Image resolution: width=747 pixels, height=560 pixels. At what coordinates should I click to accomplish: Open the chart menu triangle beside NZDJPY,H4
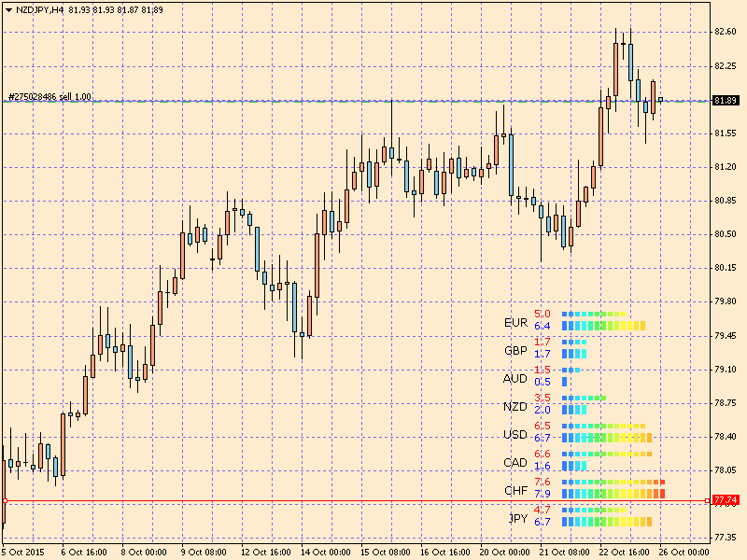pyautogui.click(x=8, y=9)
